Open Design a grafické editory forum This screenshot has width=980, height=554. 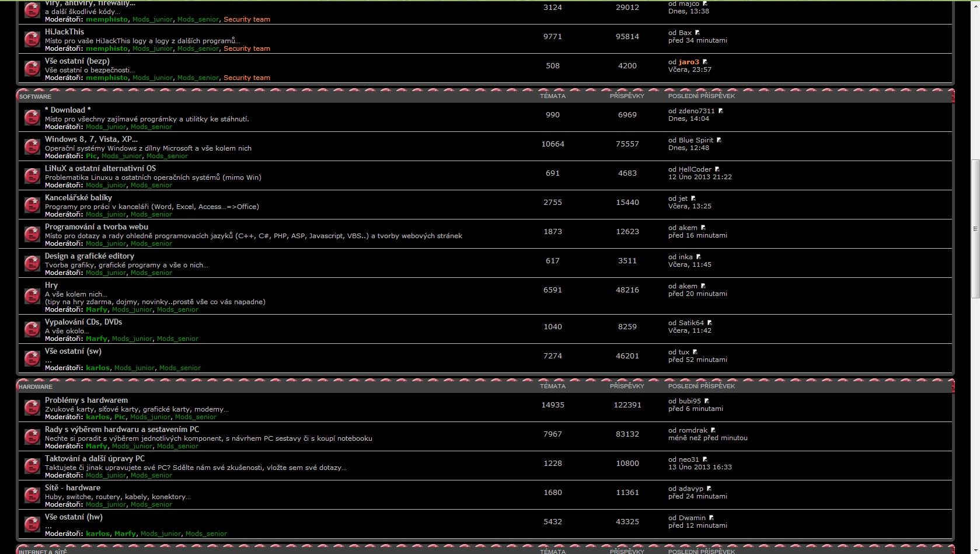89,256
